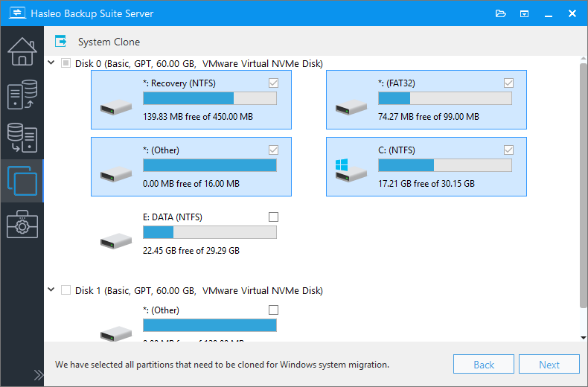Click the System Clone header icon
The height and width of the screenshot is (387, 588).
coord(61,41)
